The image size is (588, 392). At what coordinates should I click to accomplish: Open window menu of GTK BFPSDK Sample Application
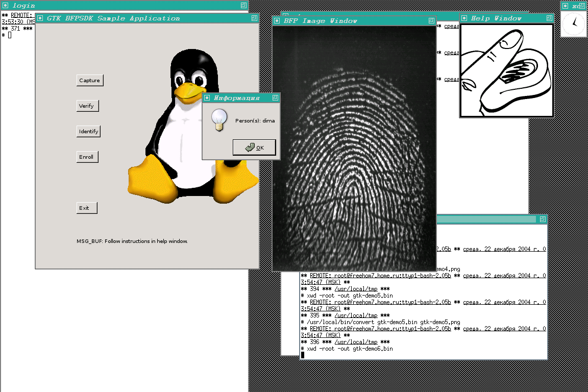click(40, 18)
